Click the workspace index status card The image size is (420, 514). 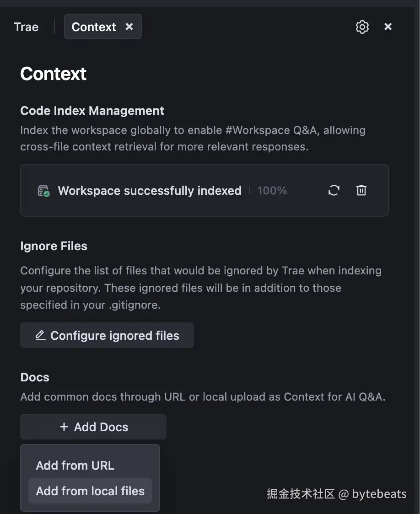tap(205, 190)
